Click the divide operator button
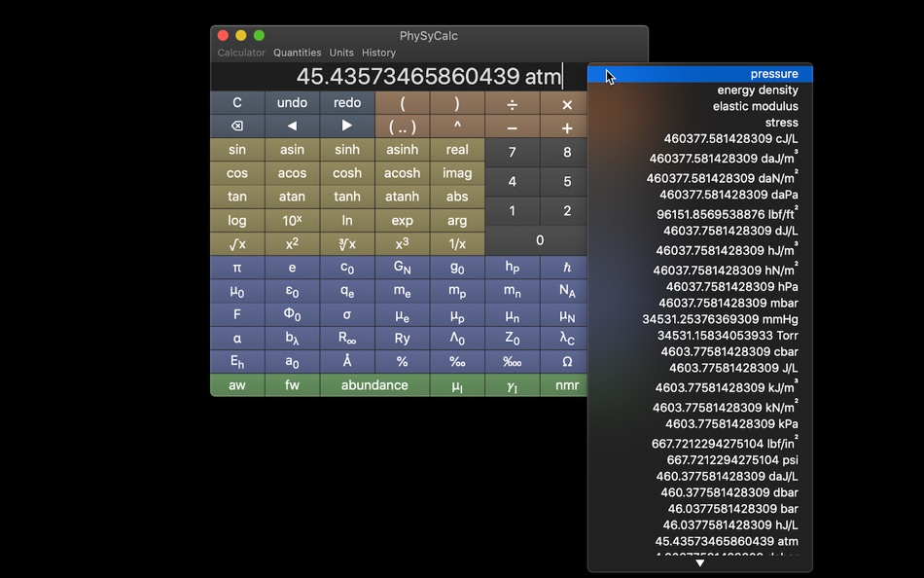The image size is (924, 578). tap(512, 104)
